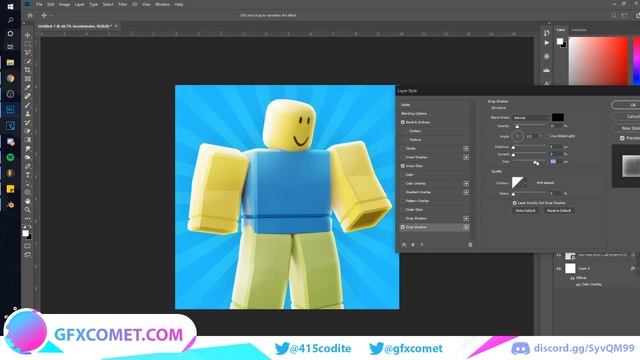The width and height of the screenshot is (640, 360).
Task: Switch to the Swatches panel tab
Action: [579, 30]
